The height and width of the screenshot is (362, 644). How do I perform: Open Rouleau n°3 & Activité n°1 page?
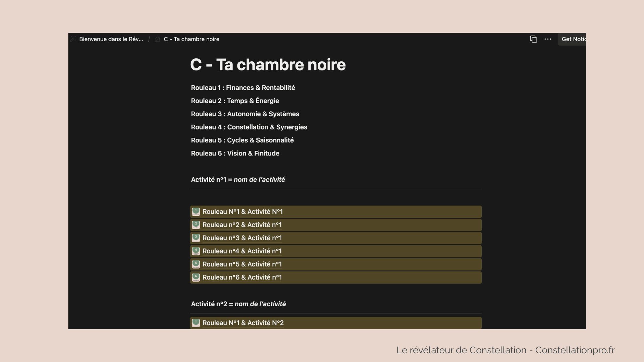click(242, 238)
